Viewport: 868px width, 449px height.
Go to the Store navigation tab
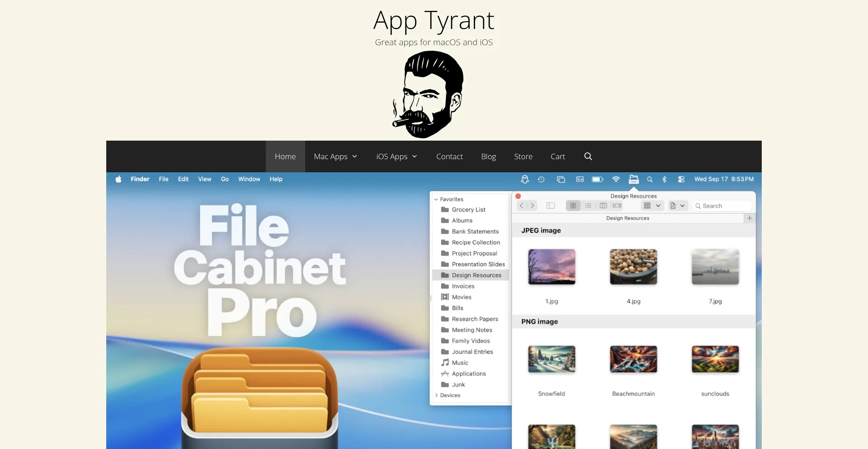[x=523, y=156]
